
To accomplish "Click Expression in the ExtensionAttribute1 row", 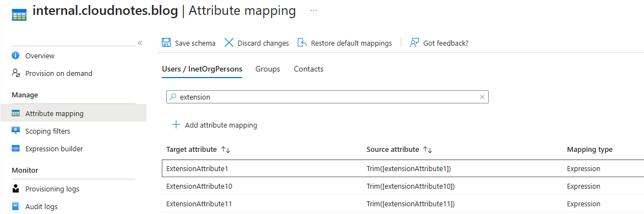I will (x=583, y=169).
